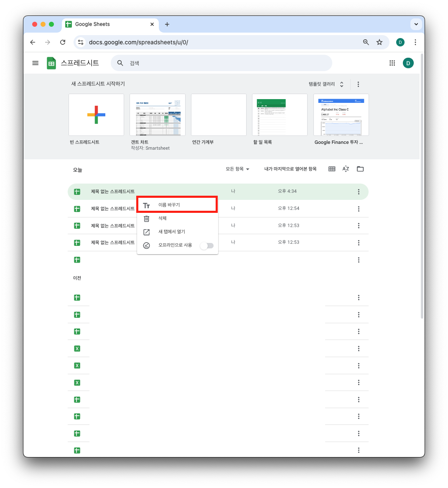Click in the 검색 search field
448x488 pixels.
coord(221,63)
